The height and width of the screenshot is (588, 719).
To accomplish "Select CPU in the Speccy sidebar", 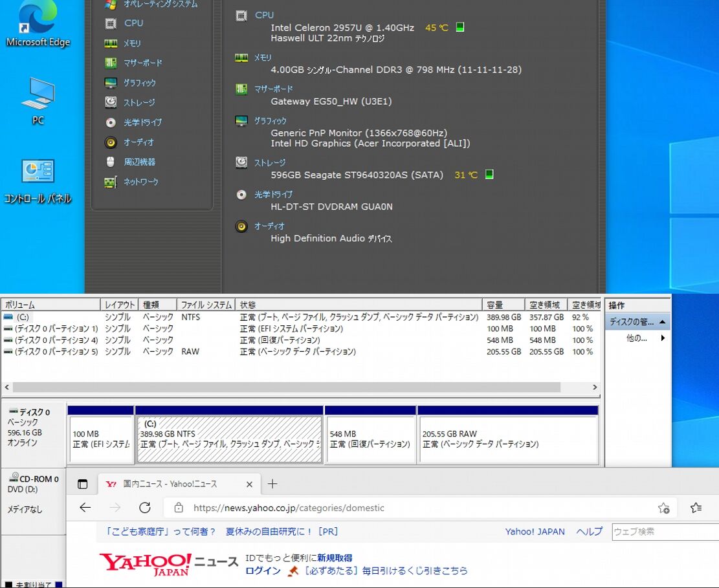I will click(x=133, y=23).
